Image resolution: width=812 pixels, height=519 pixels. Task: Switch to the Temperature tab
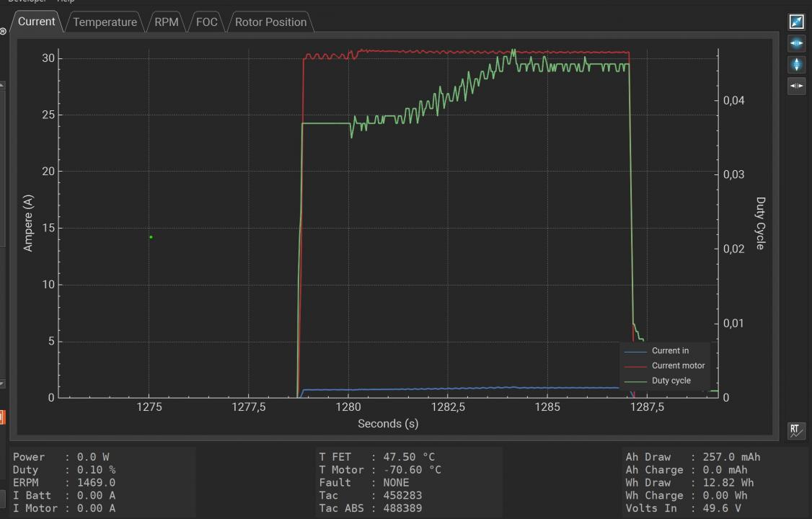[x=105, y=22]
